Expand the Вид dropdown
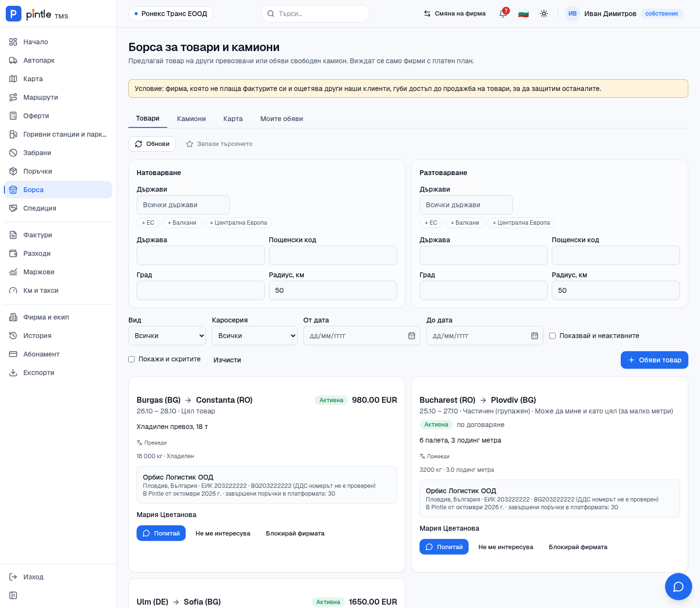The height and width of the screenshot is (608, 700). pos(167,336)
